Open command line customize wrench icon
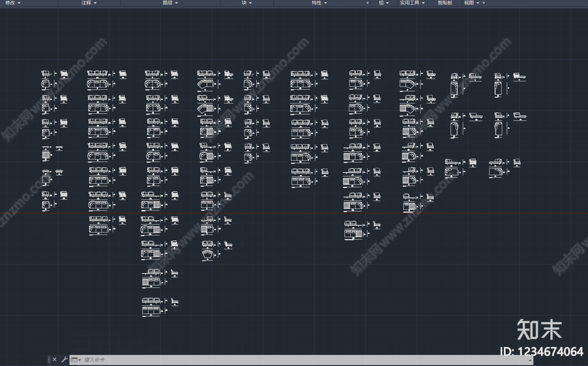The image size is (588, 366). tap(64, 360)
